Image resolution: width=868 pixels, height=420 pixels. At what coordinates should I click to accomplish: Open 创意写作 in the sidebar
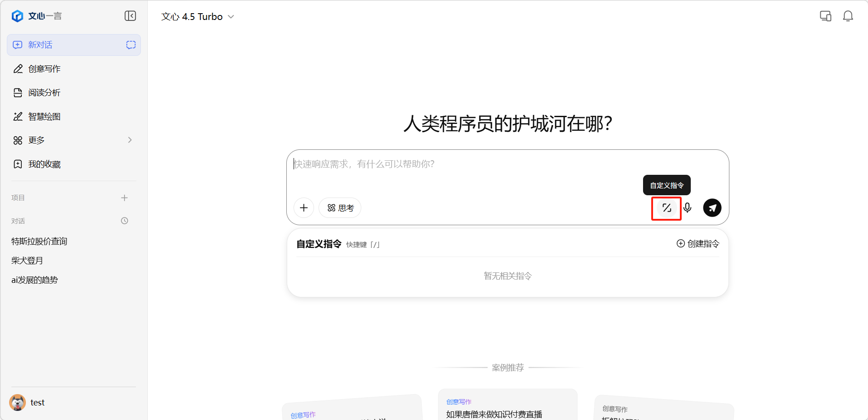click(x=45, y=69)
